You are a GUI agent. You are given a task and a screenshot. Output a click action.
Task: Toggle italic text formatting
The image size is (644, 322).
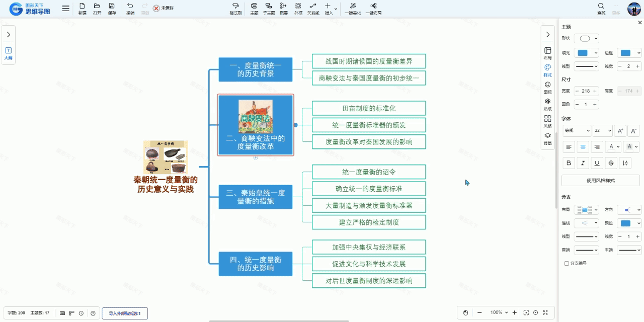click(x=583, y=163)
